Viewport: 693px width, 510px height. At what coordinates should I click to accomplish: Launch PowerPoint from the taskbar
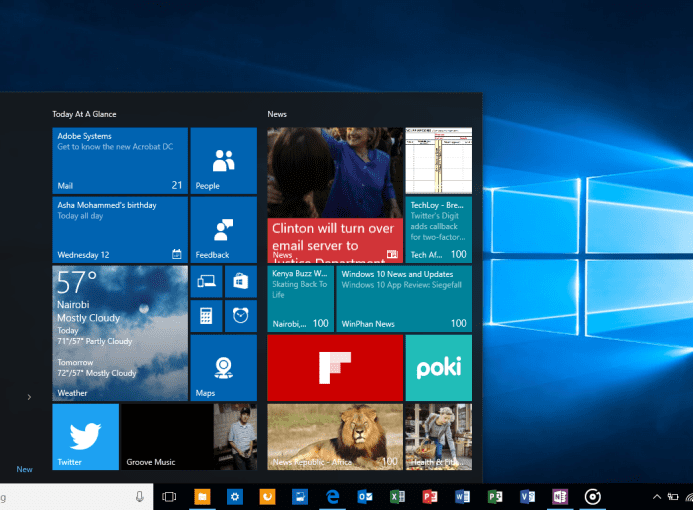pyautogui.click(x=430, y=497)
